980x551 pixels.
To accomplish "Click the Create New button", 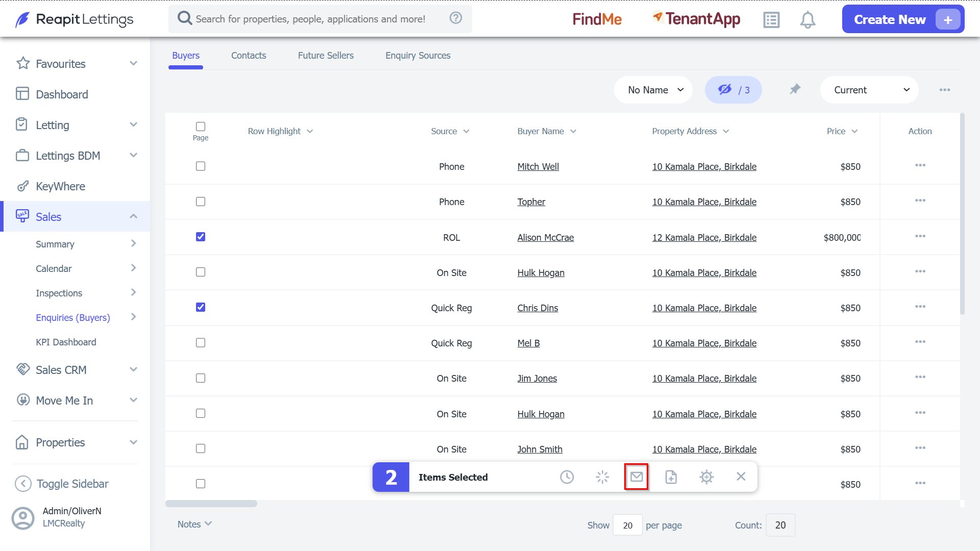I will coord(903,19).
